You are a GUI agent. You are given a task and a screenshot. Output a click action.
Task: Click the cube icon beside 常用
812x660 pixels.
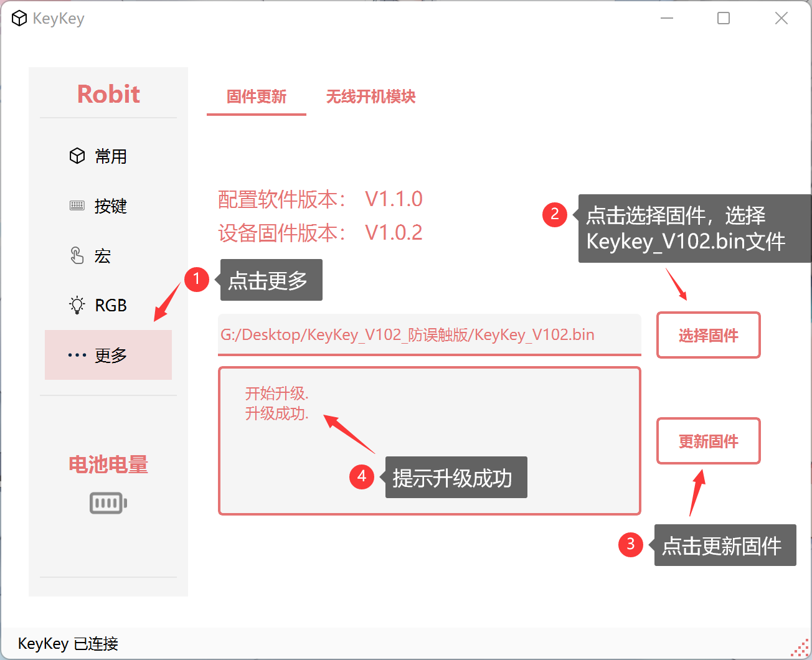(77, 156)
